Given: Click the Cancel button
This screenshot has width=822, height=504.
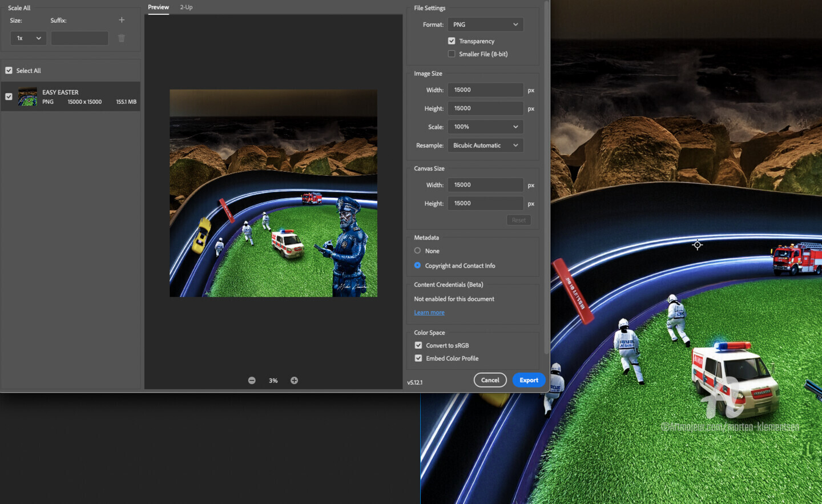Looking at the screenshot, I should point(490,380).
